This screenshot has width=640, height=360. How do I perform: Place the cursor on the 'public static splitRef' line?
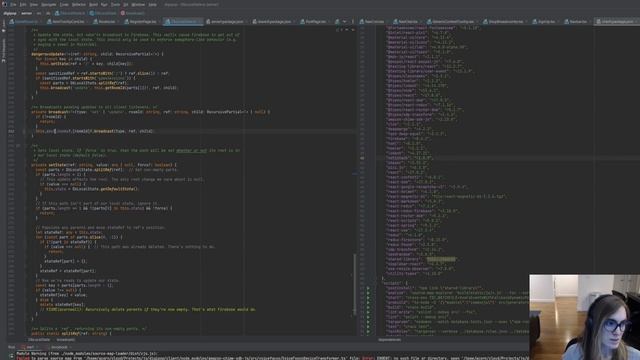point(71,333)
